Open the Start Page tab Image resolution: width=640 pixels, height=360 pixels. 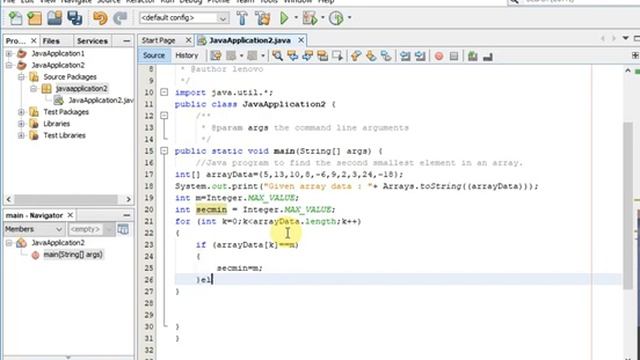coord(158,40)
